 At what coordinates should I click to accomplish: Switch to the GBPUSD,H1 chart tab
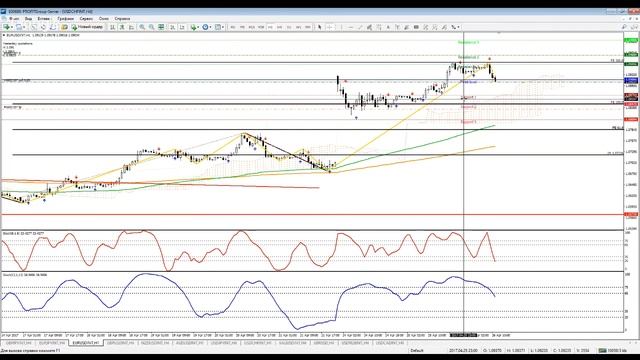click(x=120, y=343)
